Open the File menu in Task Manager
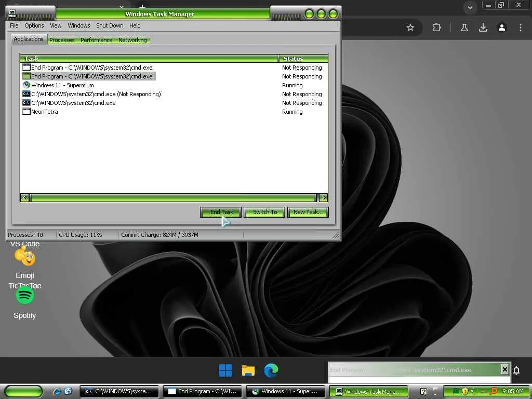 coord(14,25)
